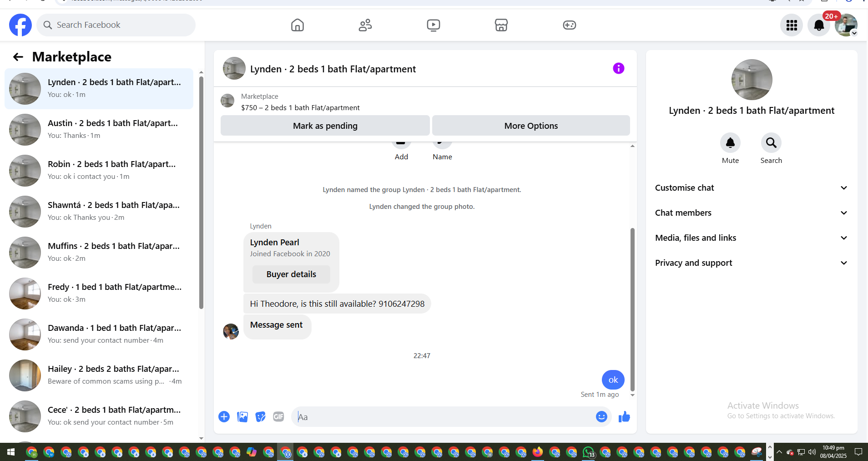This screenshot has width=868, height=461.
Task: Open Shawntá conversation in list
Action: pyautogui.click(x=99, y=212)
